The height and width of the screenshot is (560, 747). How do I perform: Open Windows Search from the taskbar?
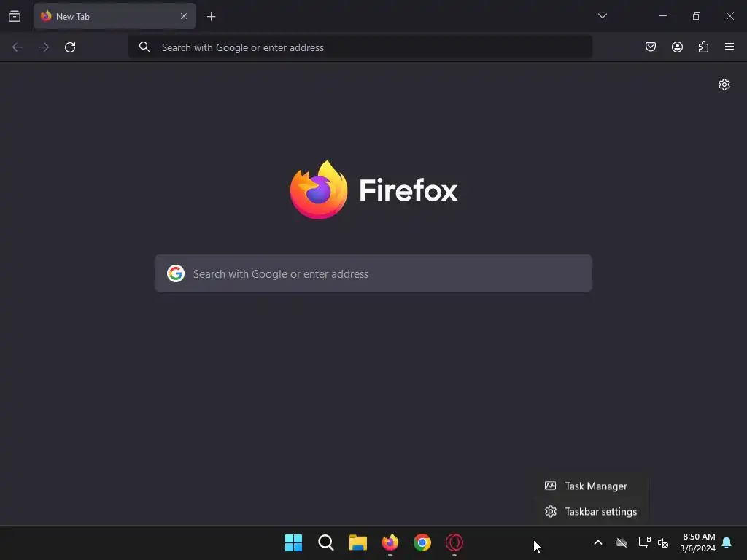326,542
